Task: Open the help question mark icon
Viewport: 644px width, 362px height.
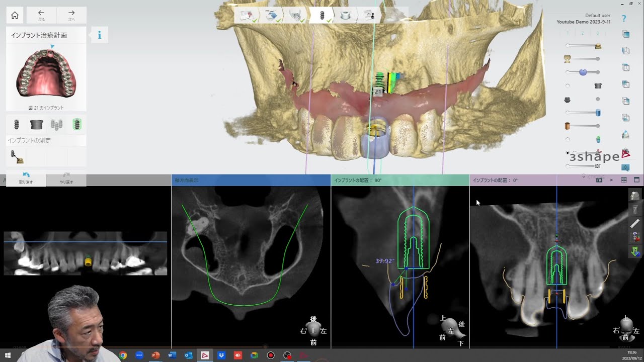Action: point(624,19)
